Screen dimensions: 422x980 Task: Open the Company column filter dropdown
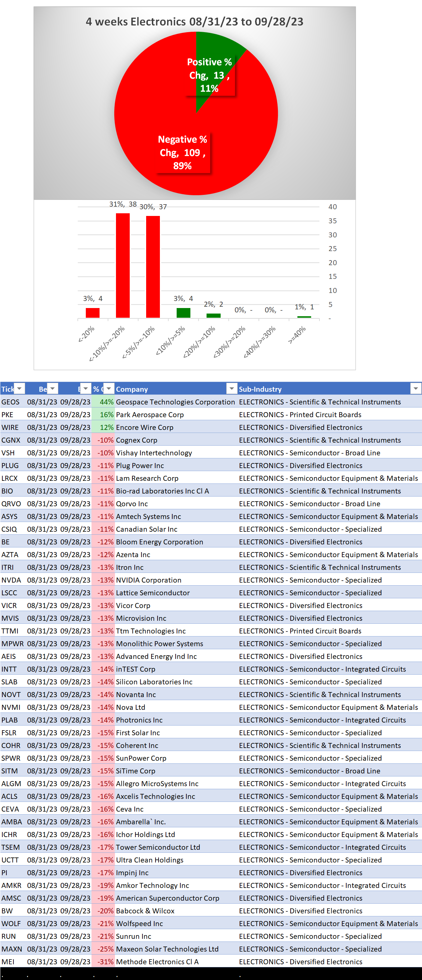232,388
